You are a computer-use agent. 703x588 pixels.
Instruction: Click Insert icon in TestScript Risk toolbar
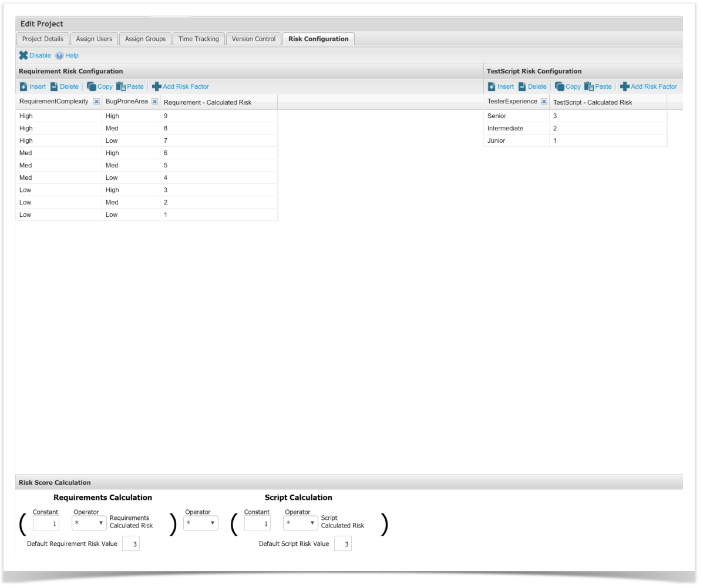(x=492, y=86)
